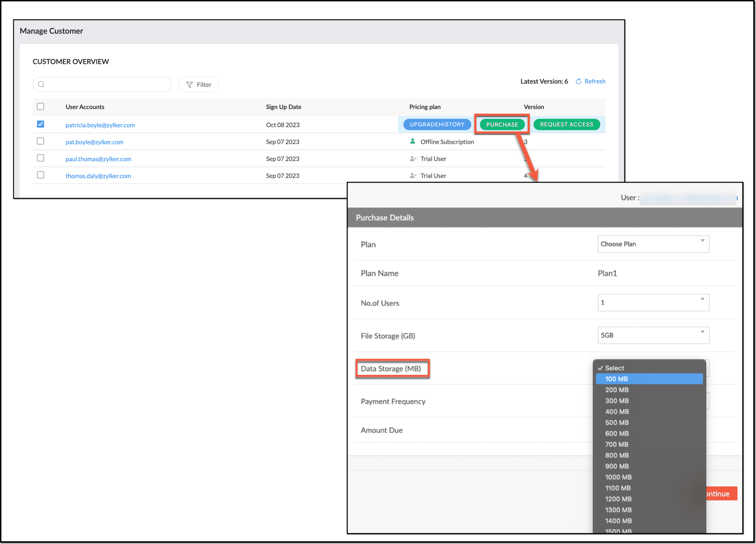Image resolution: width=756 pixels, height=544 pixels.
Task: Expand the No.of Users dropdown
Action: tap(653, 303)
